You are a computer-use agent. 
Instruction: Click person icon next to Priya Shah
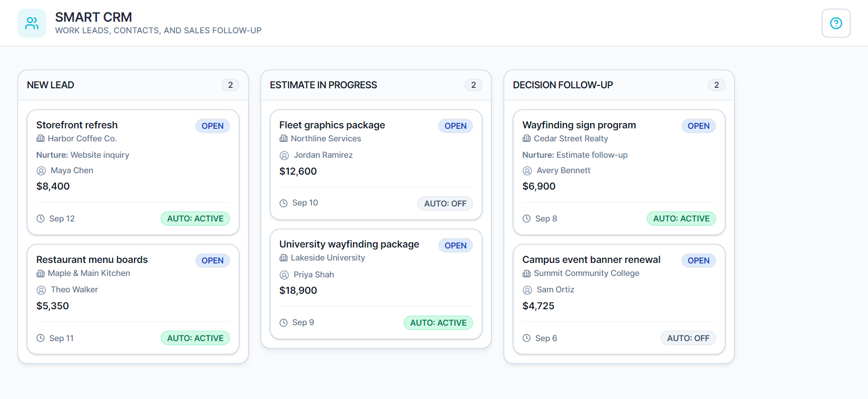click(x=285, y=275)
